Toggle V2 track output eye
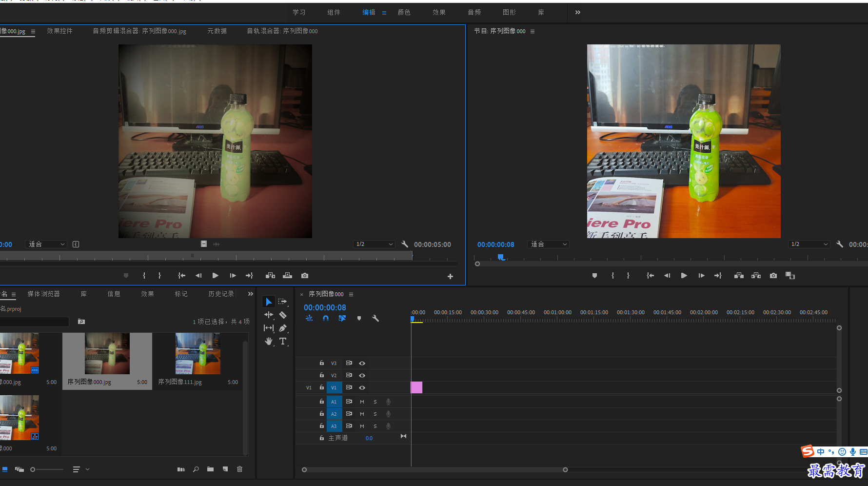The width and height of the screenshot is (868, 486). click(x=362, y=375)
